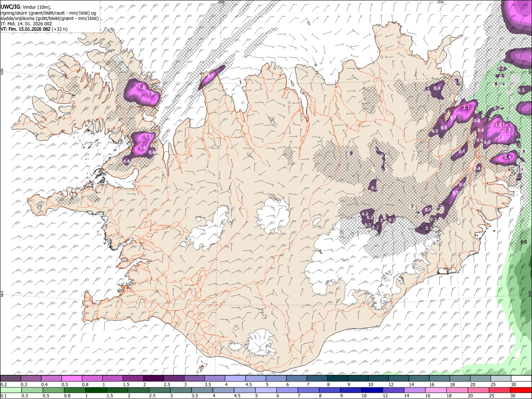
Task: Pick the bottom-row swatch between 0.1 and 0.3
Action: pos(10,390)
